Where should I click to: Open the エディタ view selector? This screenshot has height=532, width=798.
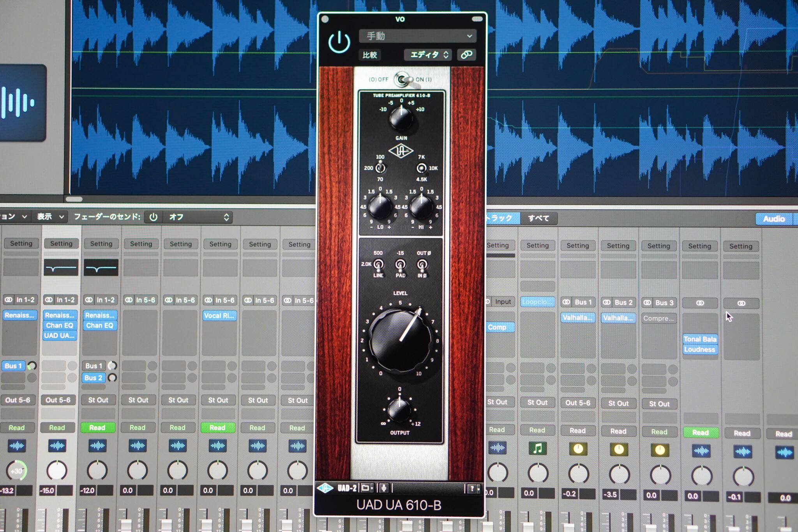[428, 55]
